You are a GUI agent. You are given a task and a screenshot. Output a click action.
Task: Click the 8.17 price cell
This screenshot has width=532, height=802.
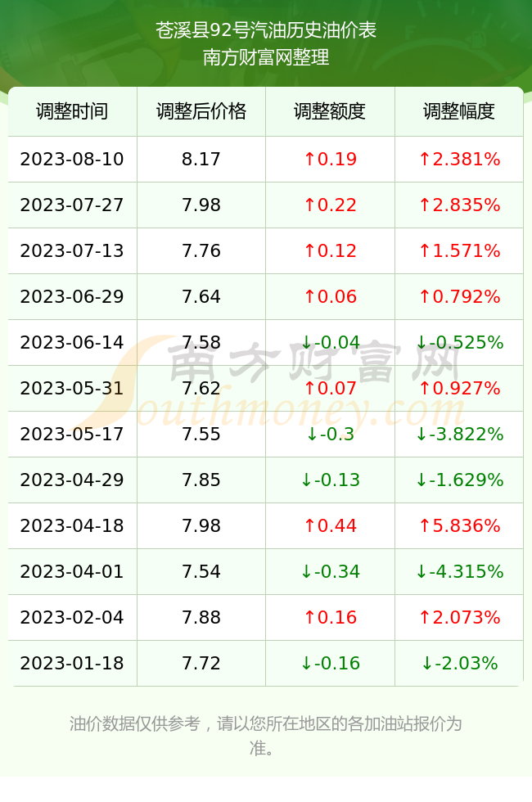[x=201, y=159]
